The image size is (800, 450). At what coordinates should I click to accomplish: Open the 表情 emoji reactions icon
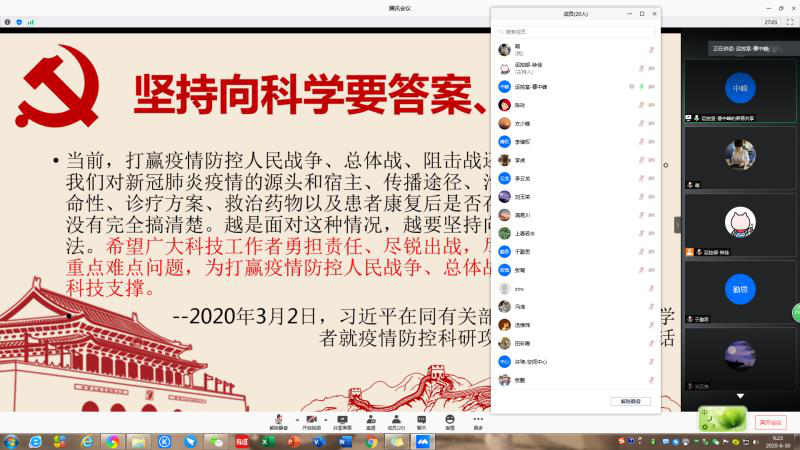450,419
